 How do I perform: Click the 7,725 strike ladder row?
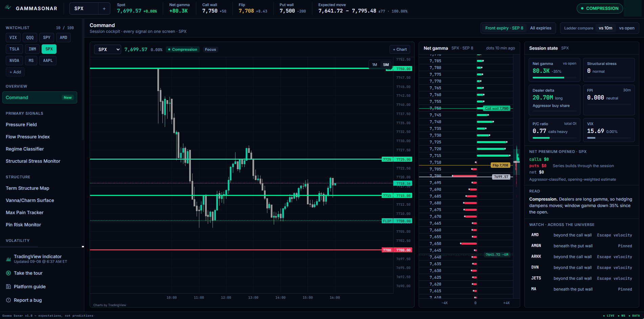[466, 142]
